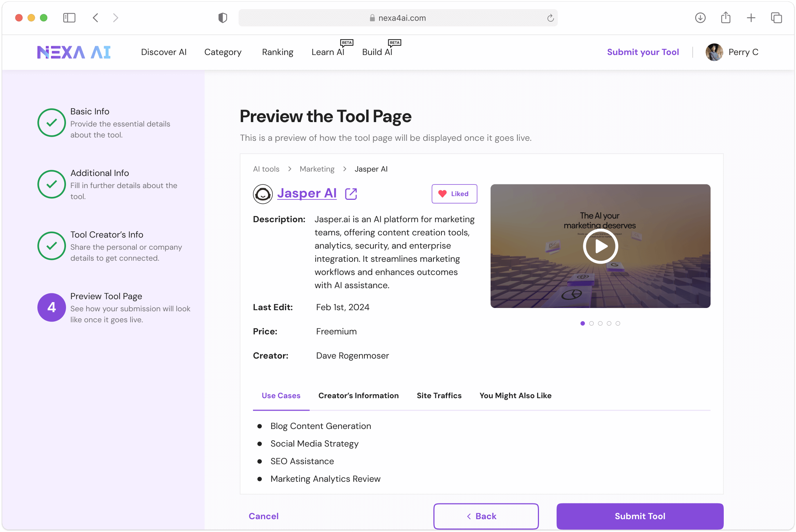Click the Additional Info green checkmark
This screenshot has height=532, width=796.
51,184
